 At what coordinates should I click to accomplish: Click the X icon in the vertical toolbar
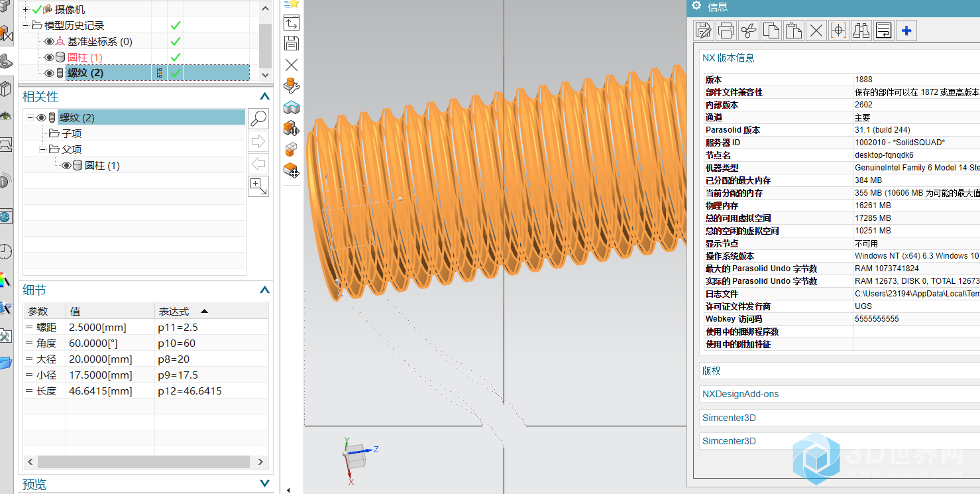click(292, 65)
